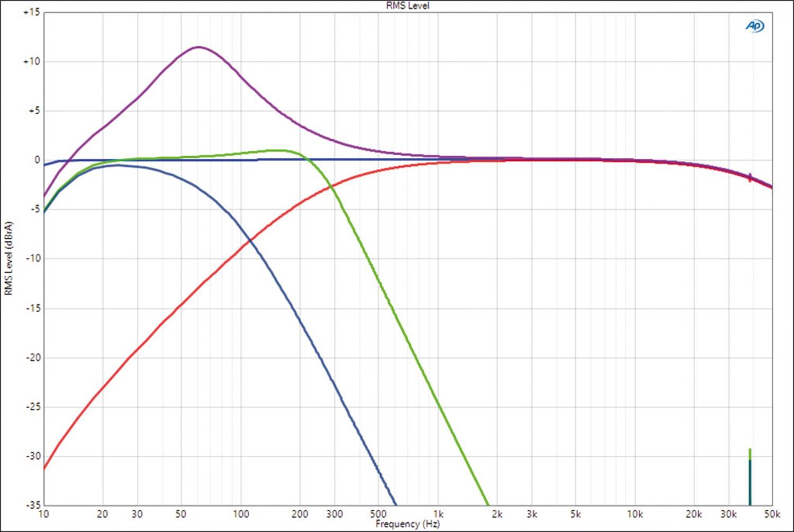Viewport: 794px width, 532px height.
Task: Click the 30 Hz x-axis label
Action: pos(137,514)
